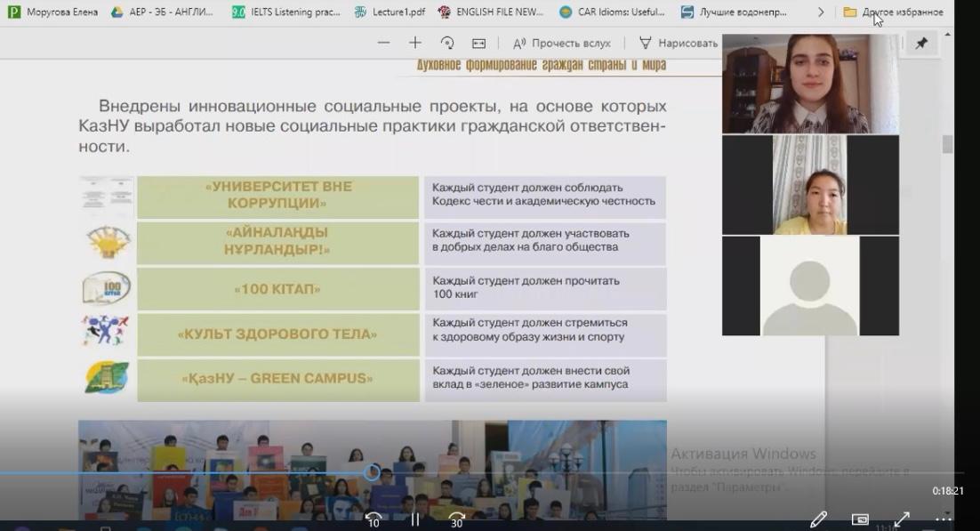The height and width of the screenshot is (531, 980).
Task: Open 'Lecture1.pdf' bookmark
Action: [390, 12]
